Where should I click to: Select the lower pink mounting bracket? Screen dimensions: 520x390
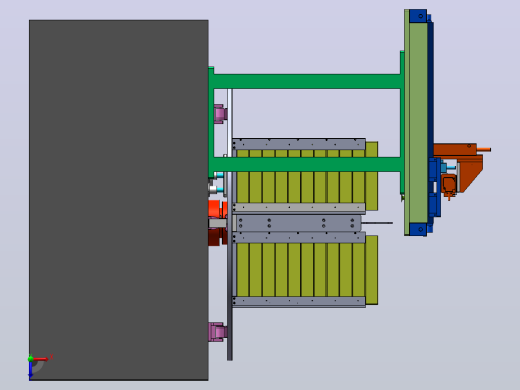(x=218, y=332)
